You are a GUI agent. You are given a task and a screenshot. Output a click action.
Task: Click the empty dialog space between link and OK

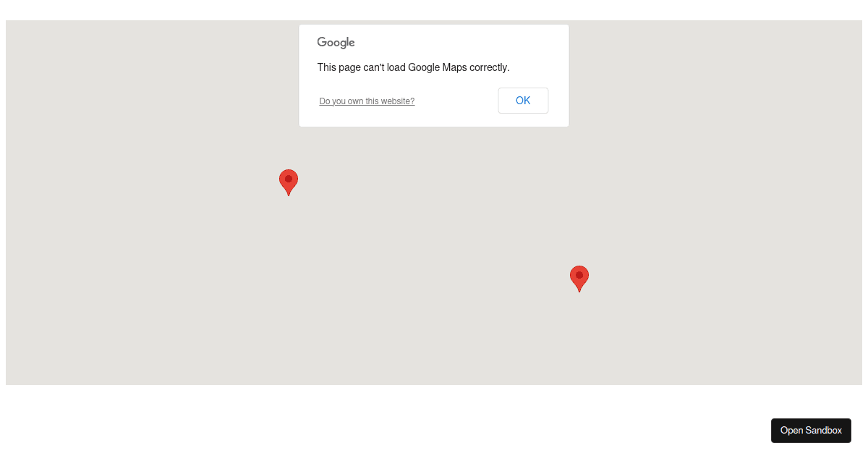point(456,101)
